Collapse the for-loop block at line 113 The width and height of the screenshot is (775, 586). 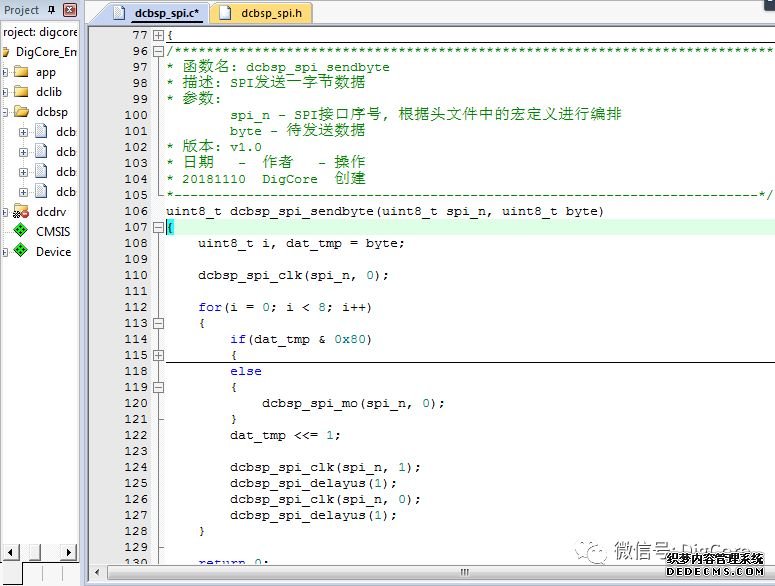[158, 323]
